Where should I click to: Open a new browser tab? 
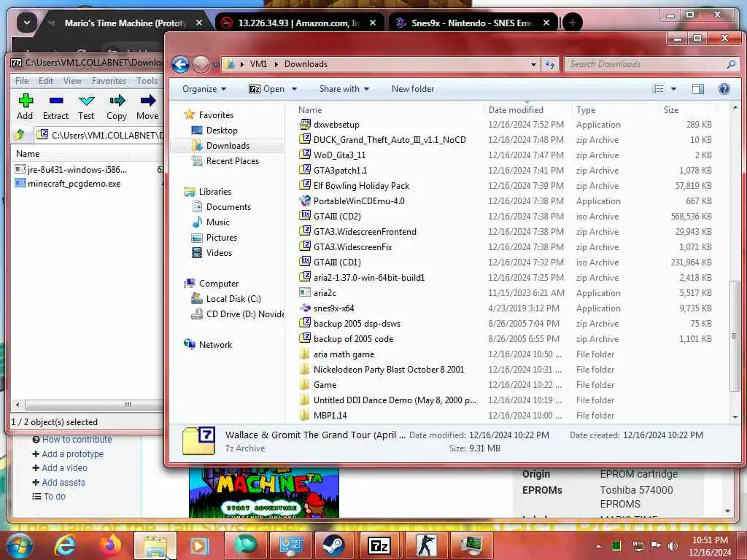(x=573, y=23)
